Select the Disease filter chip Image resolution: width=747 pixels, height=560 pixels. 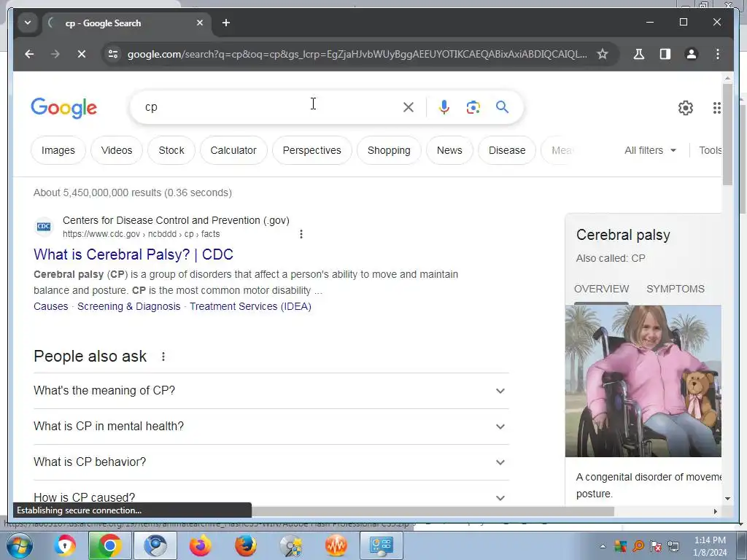click(x=507, y=150)
